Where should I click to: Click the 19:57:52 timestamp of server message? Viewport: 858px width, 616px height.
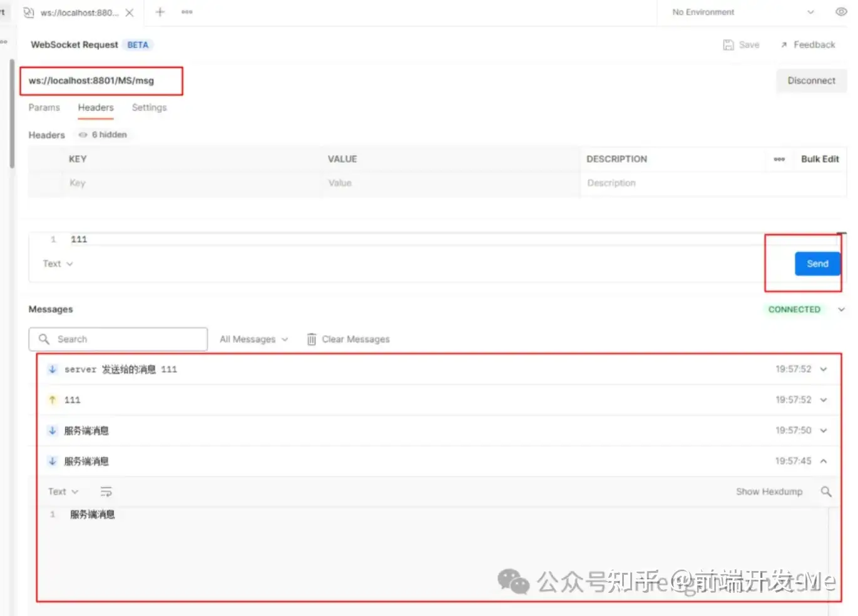[793, 370]
